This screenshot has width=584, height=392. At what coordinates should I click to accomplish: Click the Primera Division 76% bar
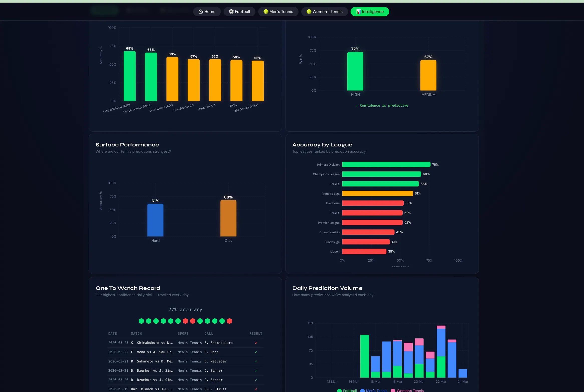pyautogui.click(x=386, y=164)
